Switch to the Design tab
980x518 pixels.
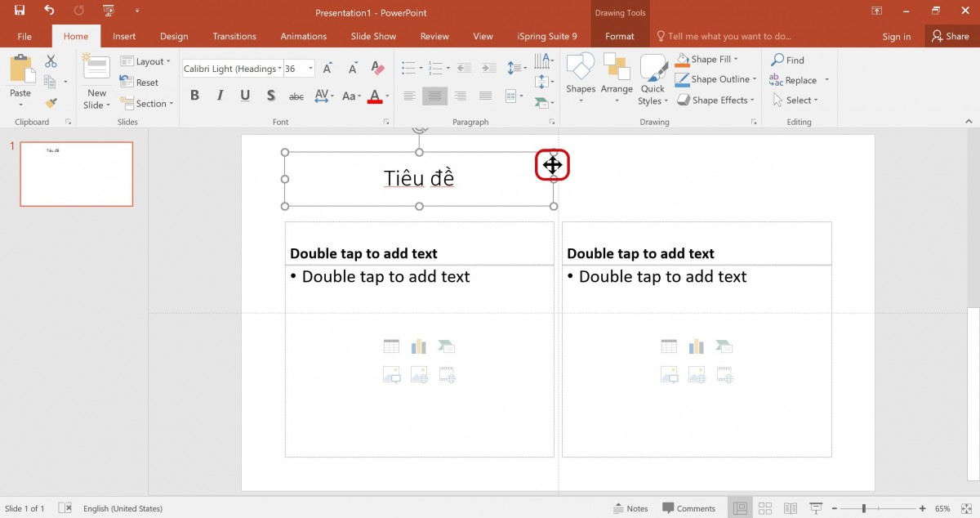click(x=174, y=36)
